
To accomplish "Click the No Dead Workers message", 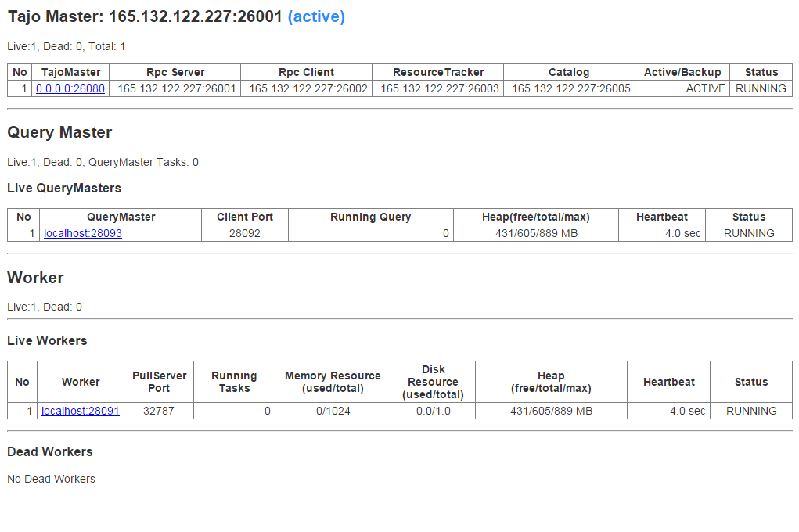I will click(x=51, y=479).
